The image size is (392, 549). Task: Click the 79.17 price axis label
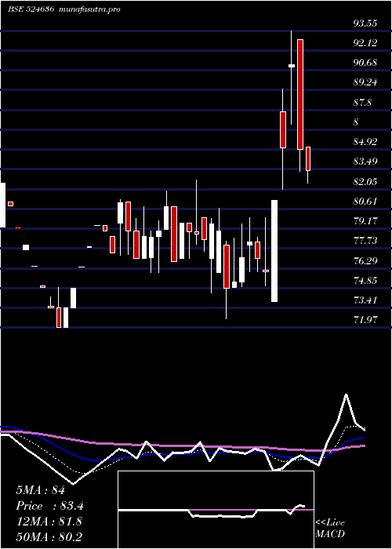pyautogui.click(x=365, y=221)
